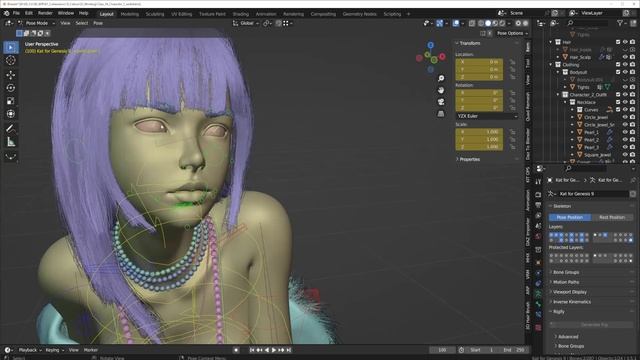Hide Pearl_1 object via eye icon
640x360 pixels.
625,132
